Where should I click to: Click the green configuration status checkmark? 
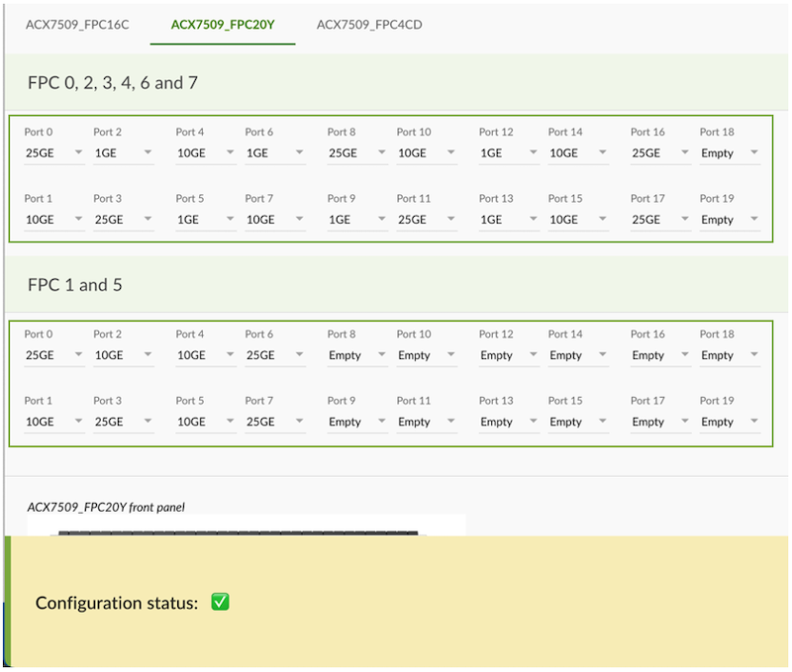point(220,602)
